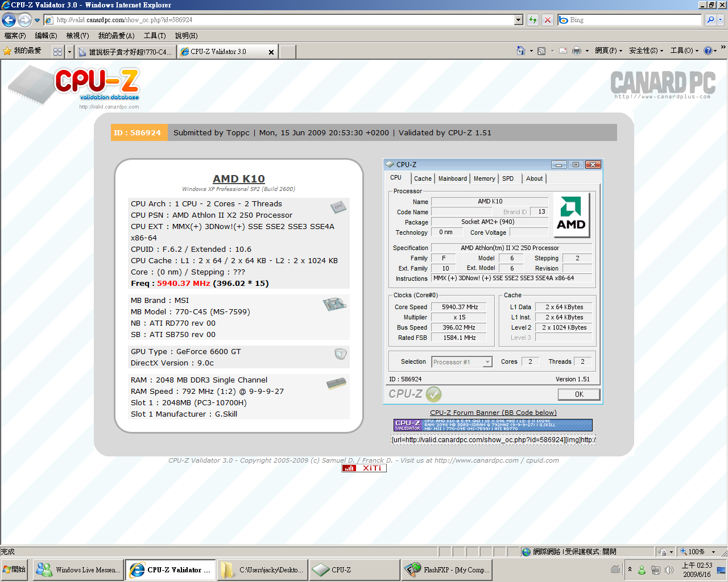728x582 pixels.
Task: Stop loading with the red X icon
Action: (548, 20)
